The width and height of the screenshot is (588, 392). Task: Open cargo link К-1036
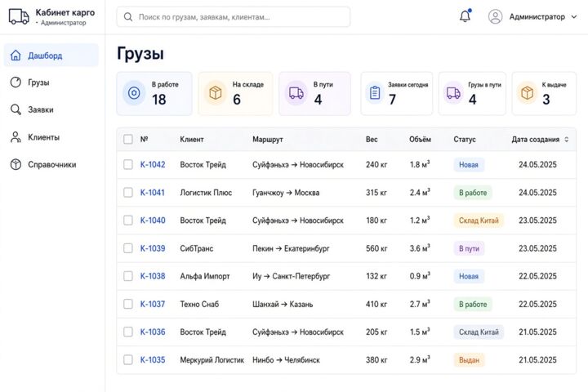[x=153, y=332]
